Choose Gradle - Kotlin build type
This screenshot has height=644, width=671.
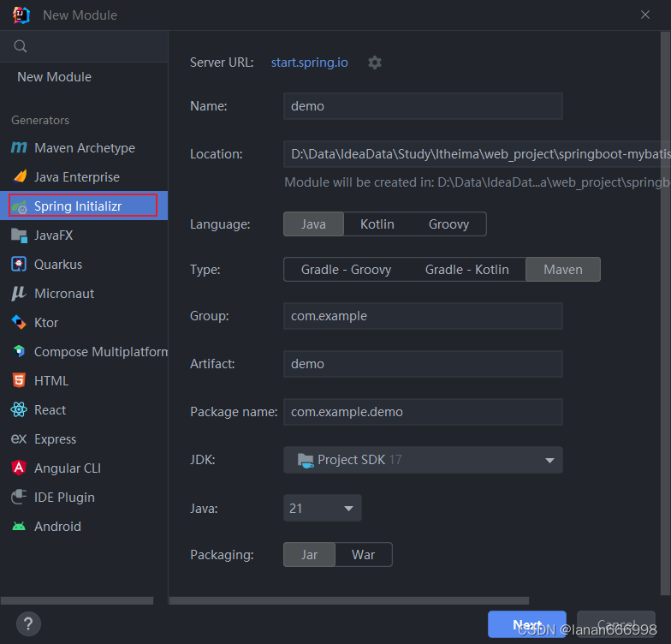[x=467, y=269]
